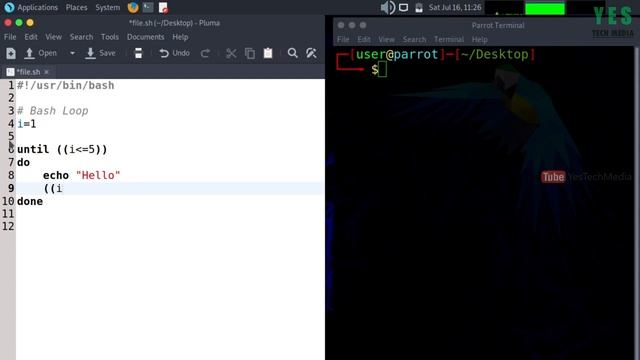640x360 pixels.
Task: Open the clock showing Sat Jul 16
Action: click(x=455, y=7)
